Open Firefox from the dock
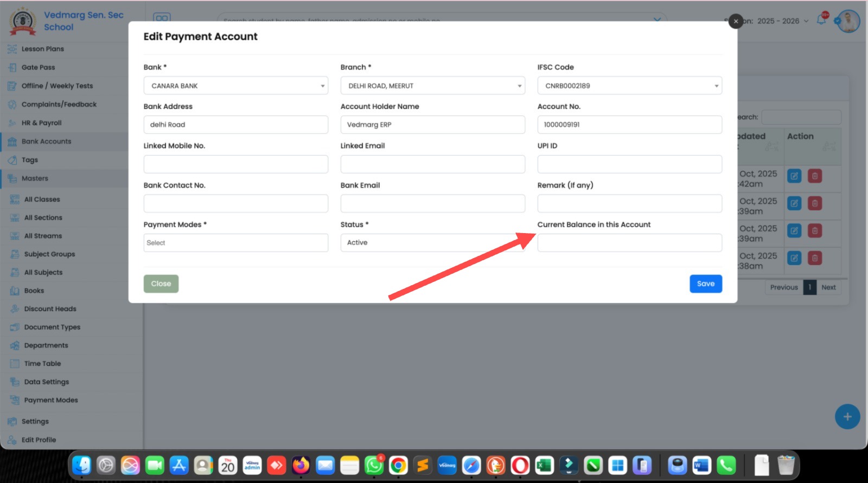This screenshot has height=483, width=868. point(301,465)
